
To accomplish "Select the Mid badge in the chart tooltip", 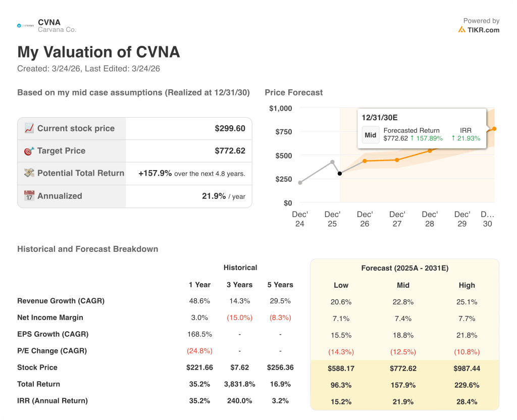I will tap(371, 135).
